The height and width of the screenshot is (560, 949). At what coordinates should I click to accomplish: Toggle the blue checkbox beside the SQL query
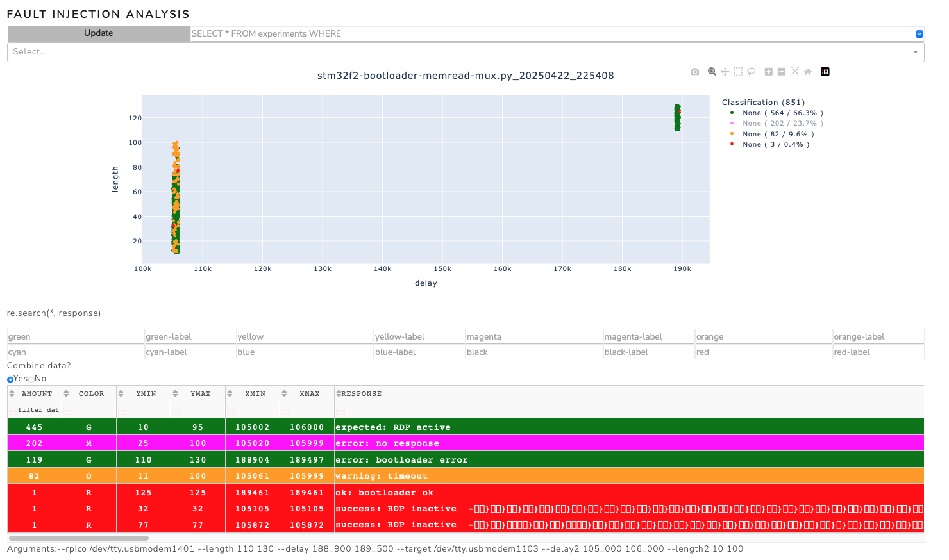click(919, 34)
